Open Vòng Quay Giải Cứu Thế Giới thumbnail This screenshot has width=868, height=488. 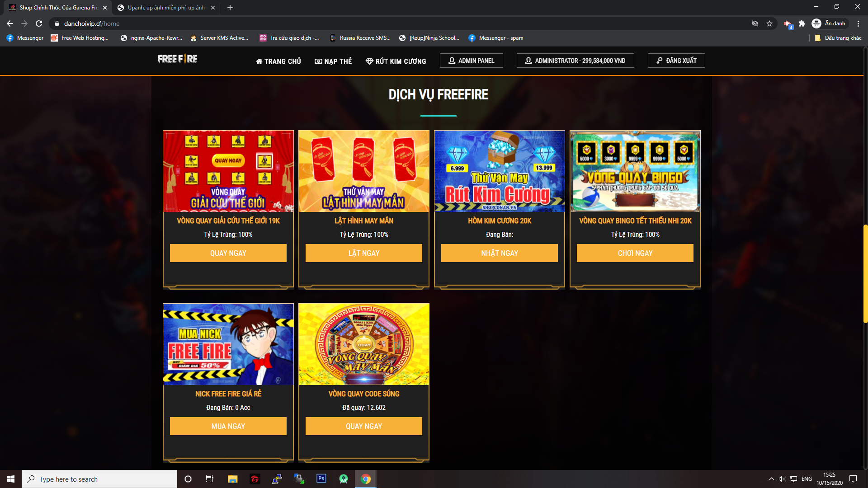pos(228,171)
